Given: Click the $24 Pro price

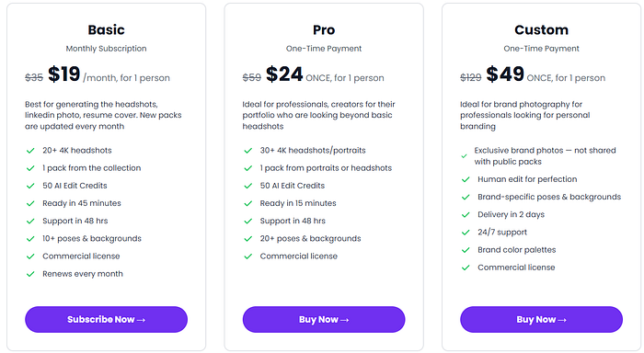Looking at the screenshot, I should [284, 74].
